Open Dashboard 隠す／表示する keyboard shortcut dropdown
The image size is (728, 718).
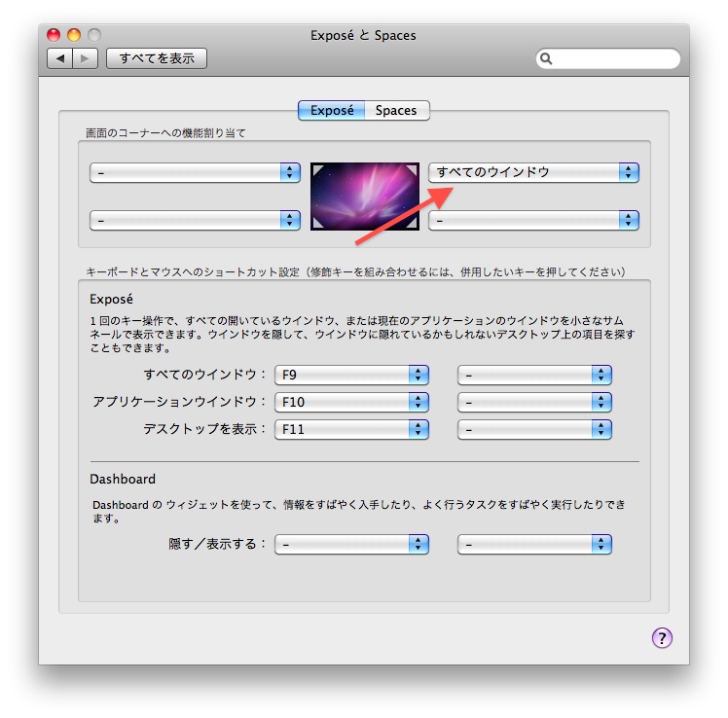(351, 544)
